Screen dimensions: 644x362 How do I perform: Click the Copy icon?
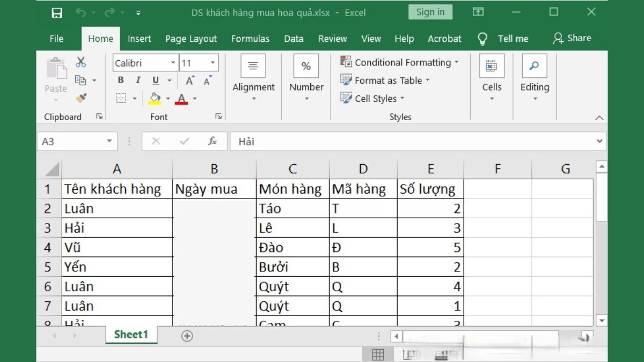(80, 80)
